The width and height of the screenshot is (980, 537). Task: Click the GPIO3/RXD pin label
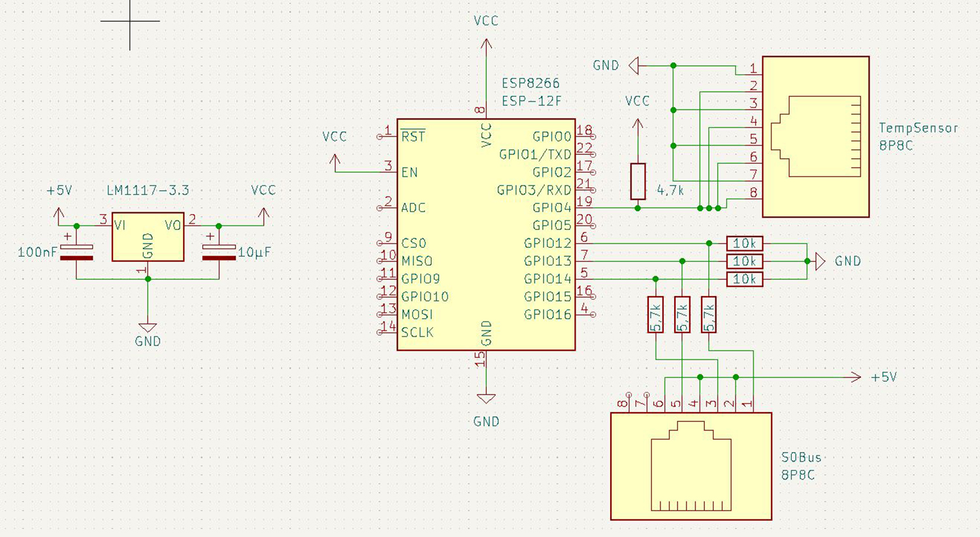[534, 190]
